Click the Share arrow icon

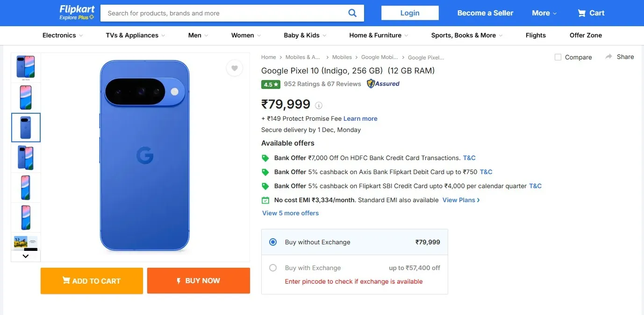[608, 57]
